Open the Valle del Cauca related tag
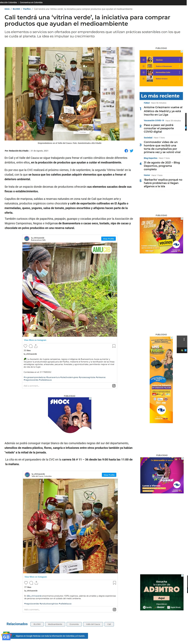Viewport: 188px width, 644px height. click(93, 624)
